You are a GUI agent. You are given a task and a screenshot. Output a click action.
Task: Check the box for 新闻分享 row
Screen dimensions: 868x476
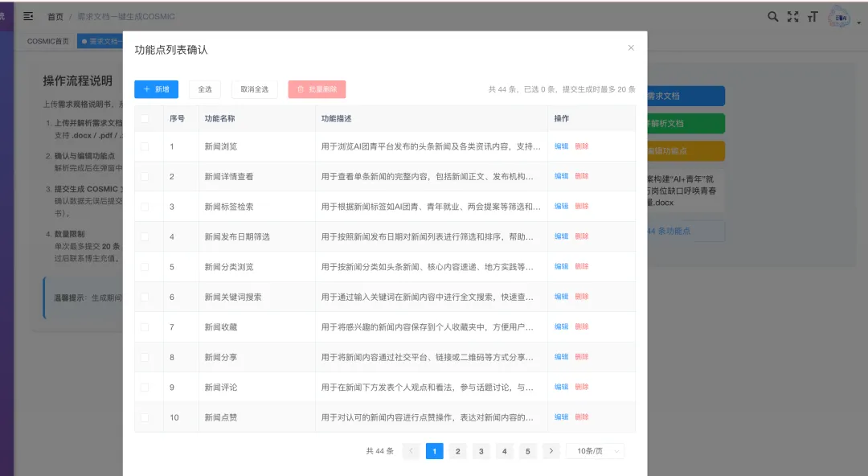pyautogui.click(x=145, y=357)
